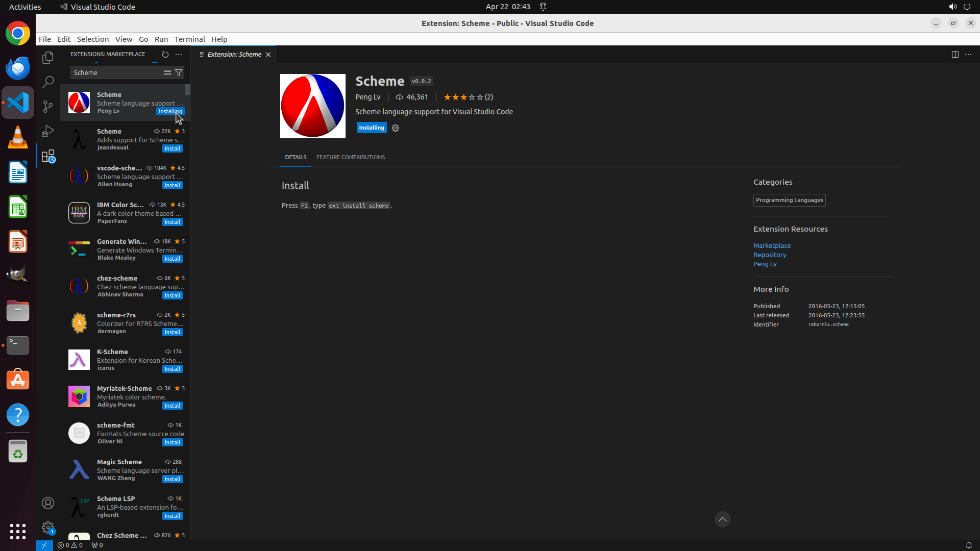Open the Search view icon
The image size is (980, 551).
(x=48, y=82)
